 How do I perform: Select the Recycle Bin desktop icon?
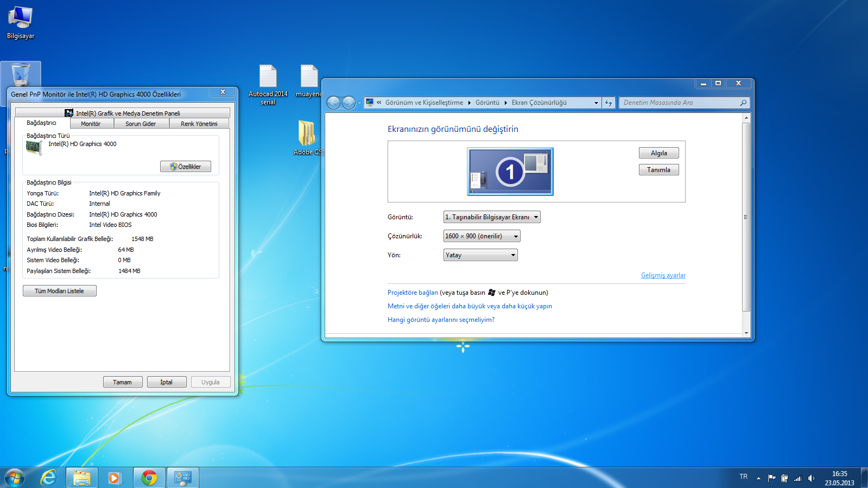pyautogui.click(x=21, y=74)
